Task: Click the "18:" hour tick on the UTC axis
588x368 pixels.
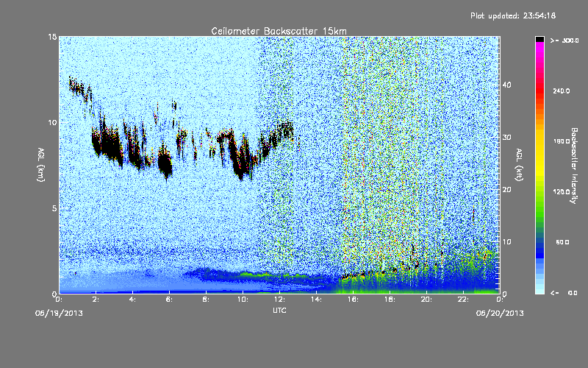Action: 390,300
